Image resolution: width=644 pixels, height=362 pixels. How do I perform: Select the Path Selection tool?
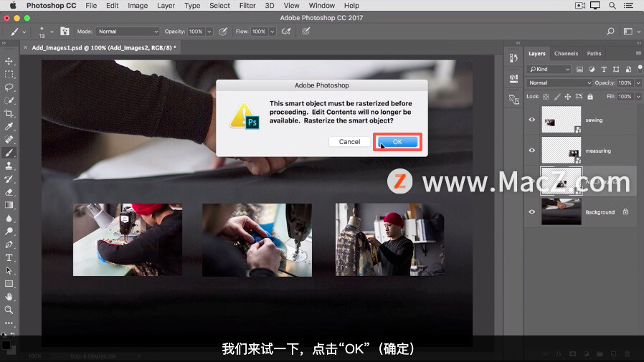9,271
